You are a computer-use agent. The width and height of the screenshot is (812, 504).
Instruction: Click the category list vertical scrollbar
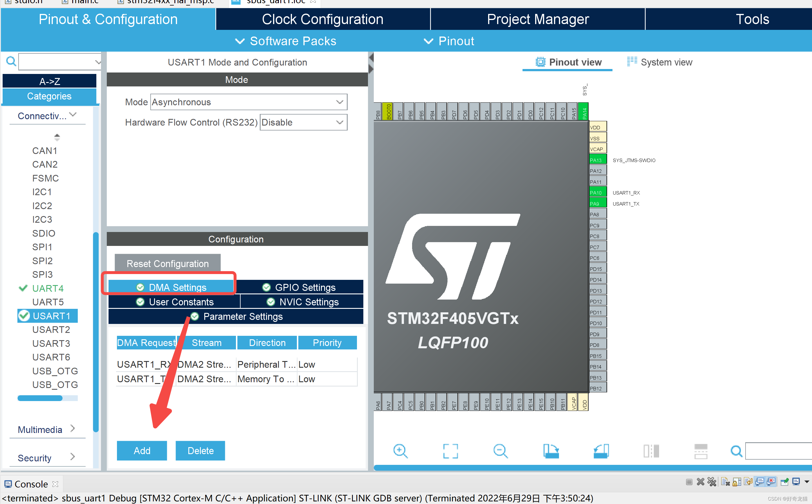pos(96,332)
